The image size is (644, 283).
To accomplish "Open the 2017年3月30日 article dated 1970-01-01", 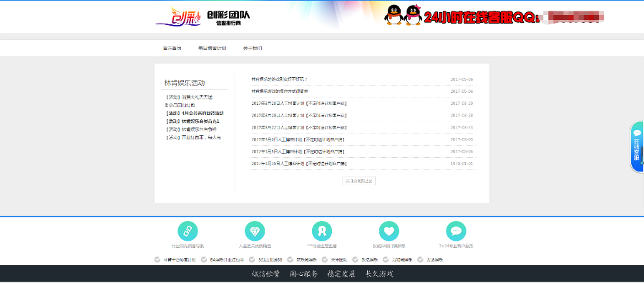I will coord(299,164).
